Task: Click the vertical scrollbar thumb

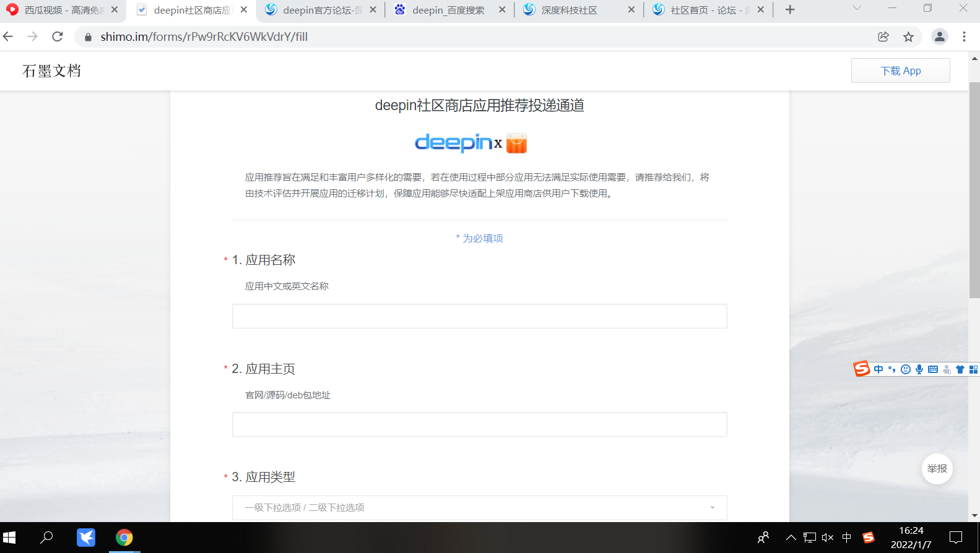Action: pos(974,190)
